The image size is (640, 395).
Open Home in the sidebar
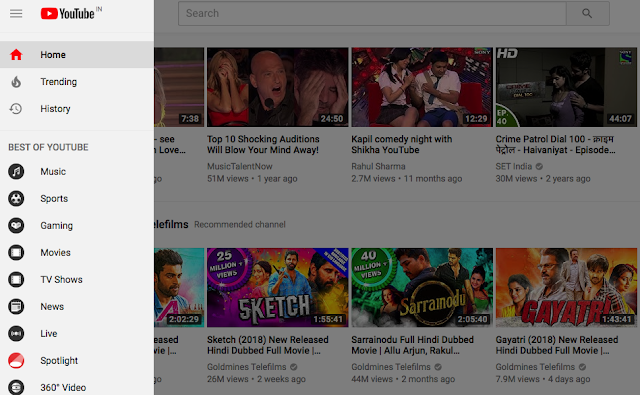(77, 55)
